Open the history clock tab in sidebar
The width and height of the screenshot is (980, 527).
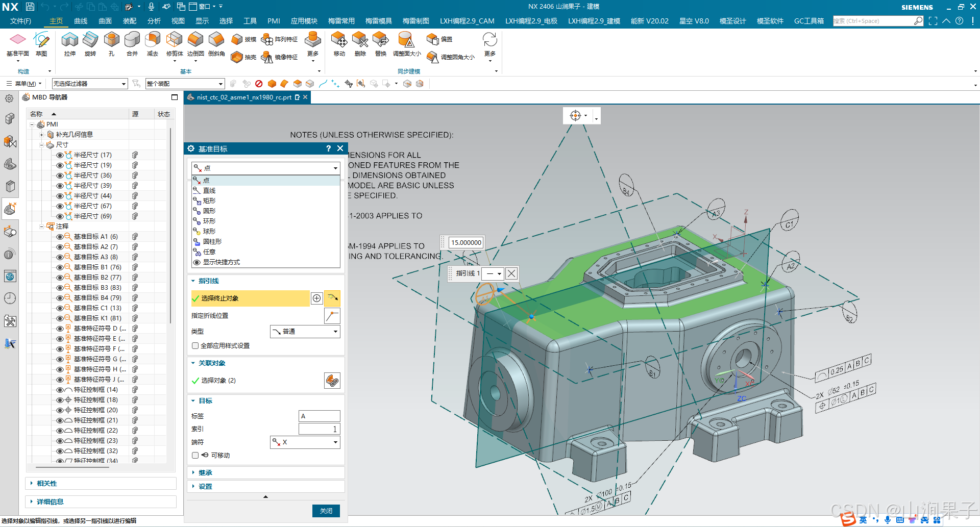[x=10, y=298]
